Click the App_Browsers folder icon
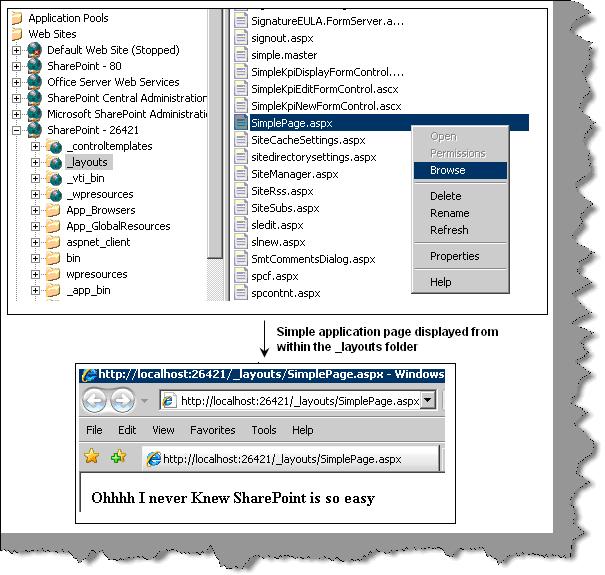Screen dimensions: 605x575 pos(53,210)
